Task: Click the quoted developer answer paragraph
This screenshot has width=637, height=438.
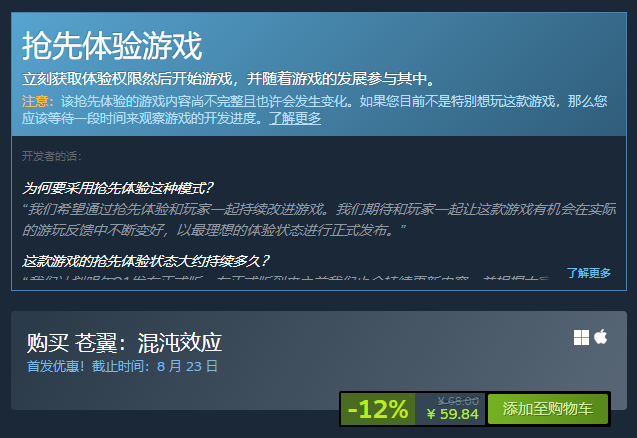Action: (x=319, y=219)
